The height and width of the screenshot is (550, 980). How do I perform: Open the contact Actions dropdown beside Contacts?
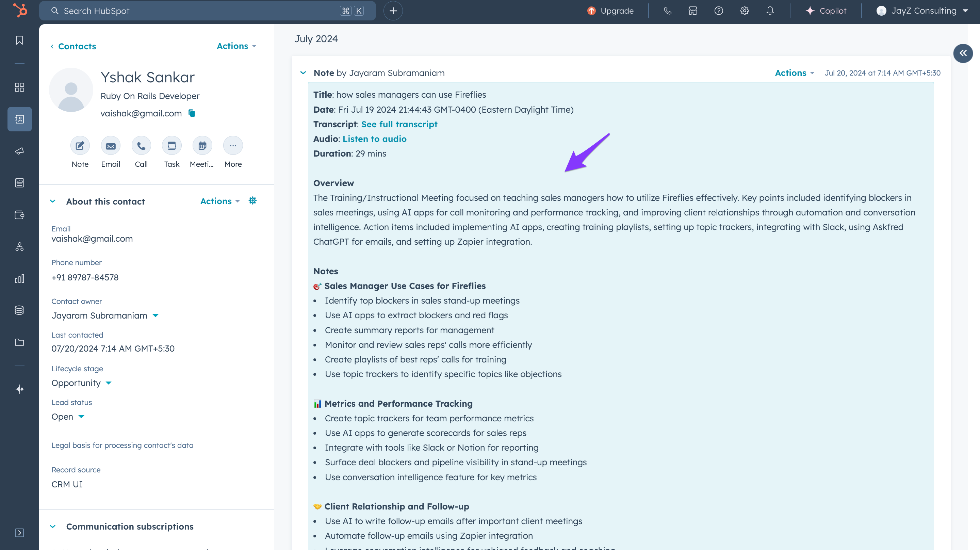(236, 46)
